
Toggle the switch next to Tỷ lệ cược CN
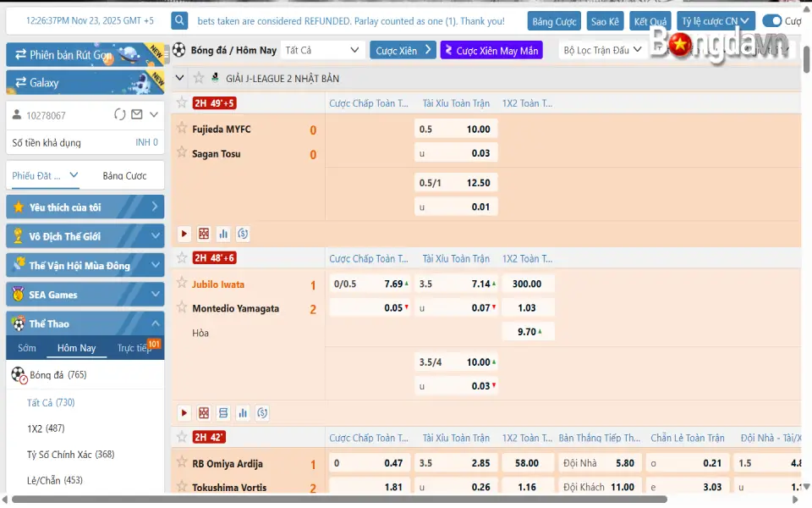tap(771, 21)
